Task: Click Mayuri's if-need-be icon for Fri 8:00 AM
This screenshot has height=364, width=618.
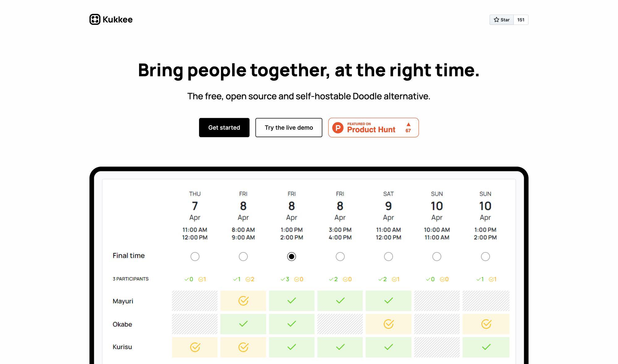Action: pos(243,301)
